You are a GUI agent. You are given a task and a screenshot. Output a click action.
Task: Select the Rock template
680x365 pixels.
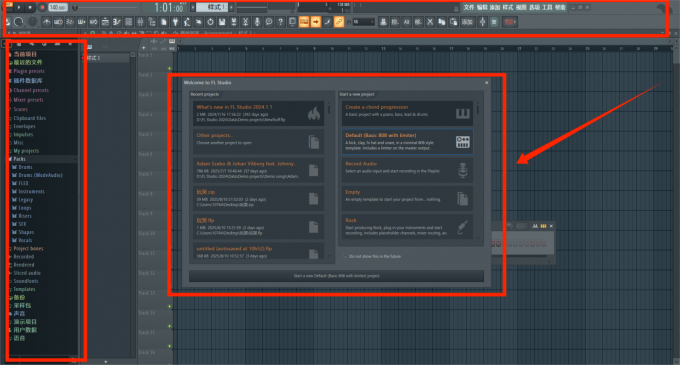pos(407,227)
